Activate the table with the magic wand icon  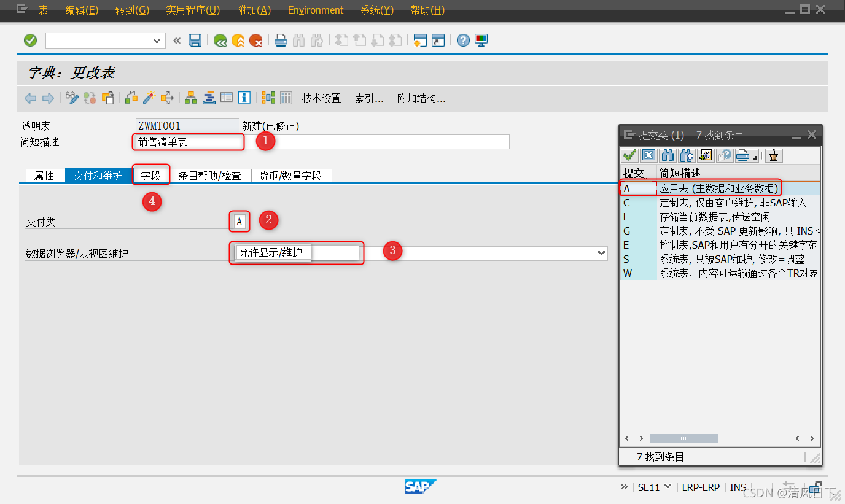point(149,98)
